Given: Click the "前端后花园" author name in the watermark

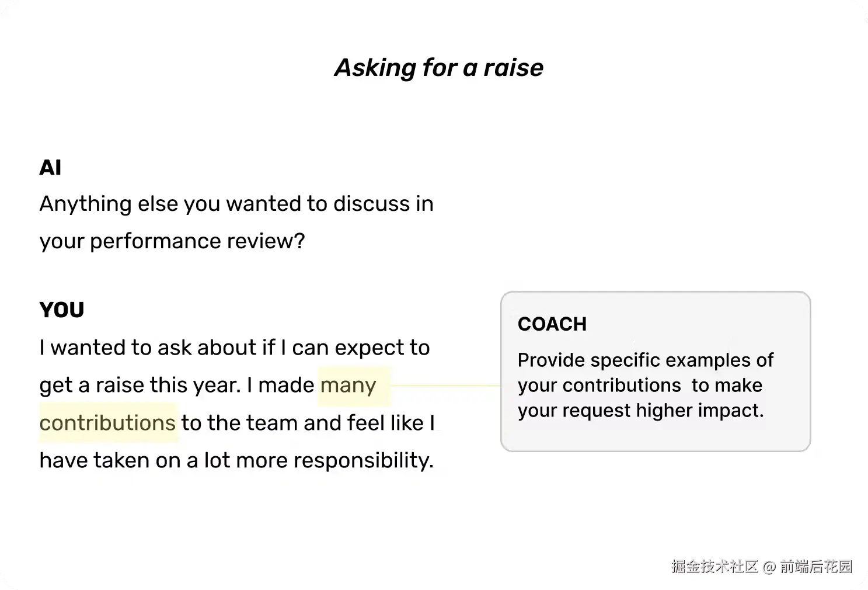Looking at the screenshot, I should pos(816,566).
